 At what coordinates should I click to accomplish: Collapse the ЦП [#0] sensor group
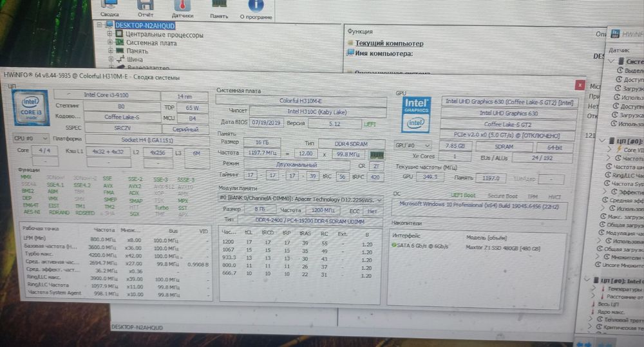603,140
